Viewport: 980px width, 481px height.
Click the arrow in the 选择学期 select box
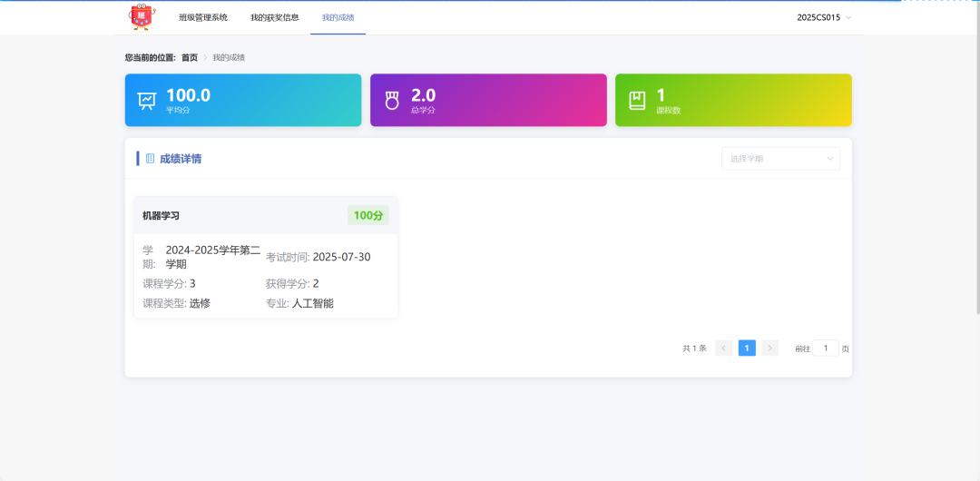pyautogui.click(x=830, y=159)
